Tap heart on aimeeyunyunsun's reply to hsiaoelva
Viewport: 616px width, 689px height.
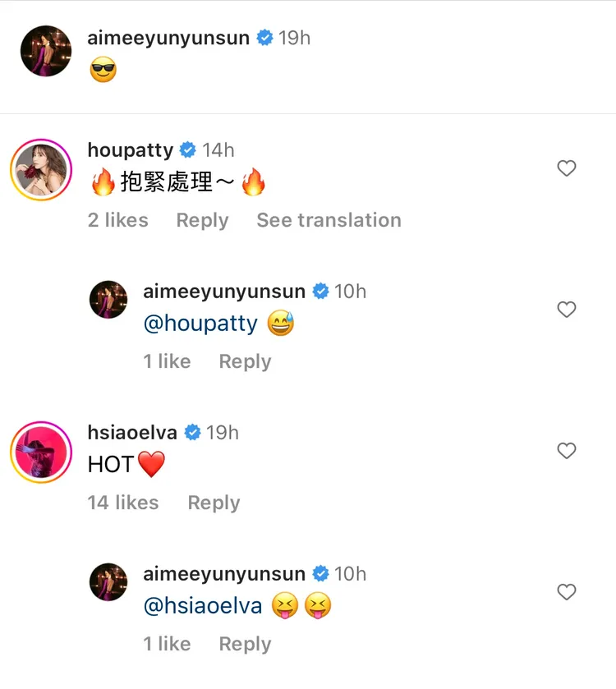coord(566,592)
